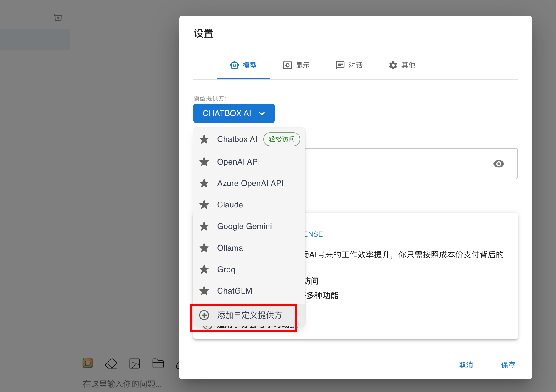The width and height of the screenshot is (556, 392).
Task: Pick Azure OpenAI API provider
Action: [x=249, y=183]
